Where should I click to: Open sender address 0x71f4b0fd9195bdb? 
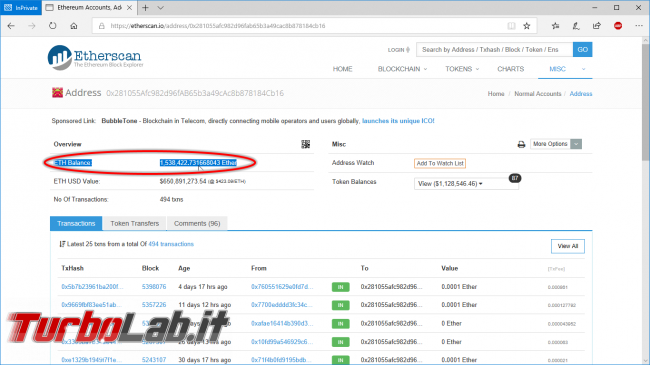[x=282, y=360]
